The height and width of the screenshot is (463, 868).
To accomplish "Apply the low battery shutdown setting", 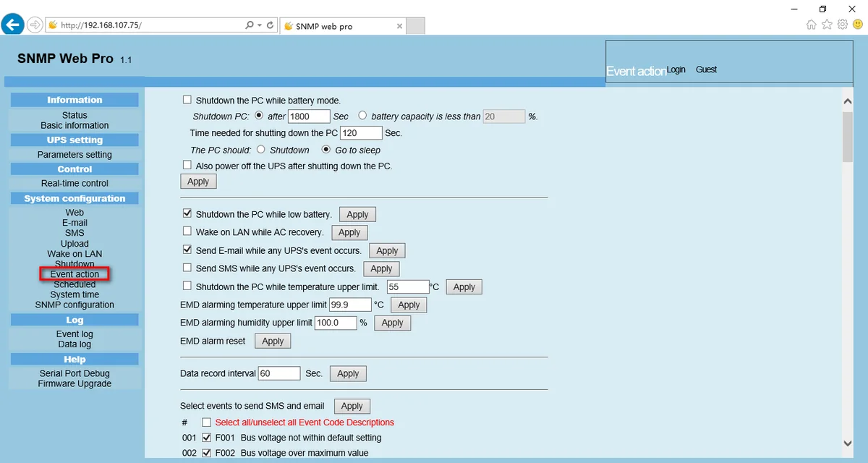I will click(357, 215).
